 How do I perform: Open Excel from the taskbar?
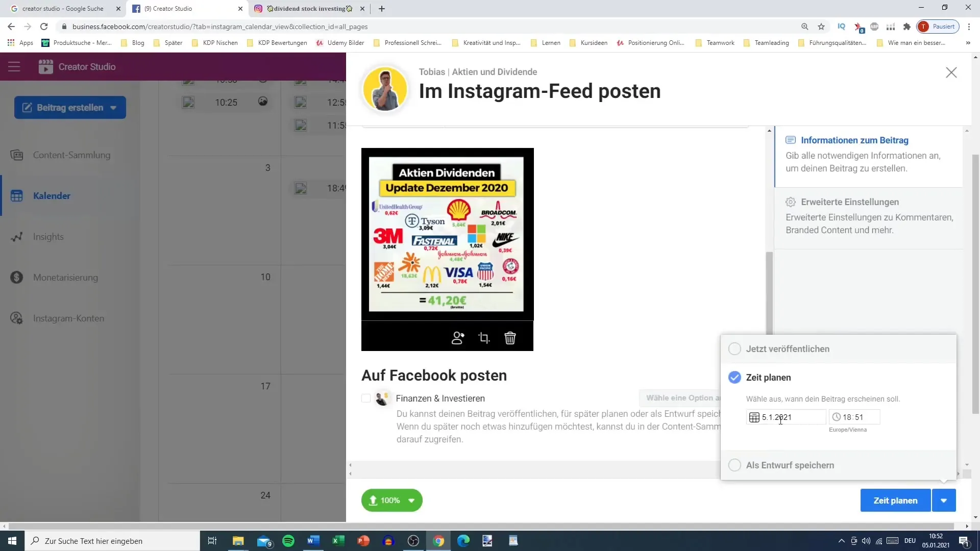coord(338,541)
